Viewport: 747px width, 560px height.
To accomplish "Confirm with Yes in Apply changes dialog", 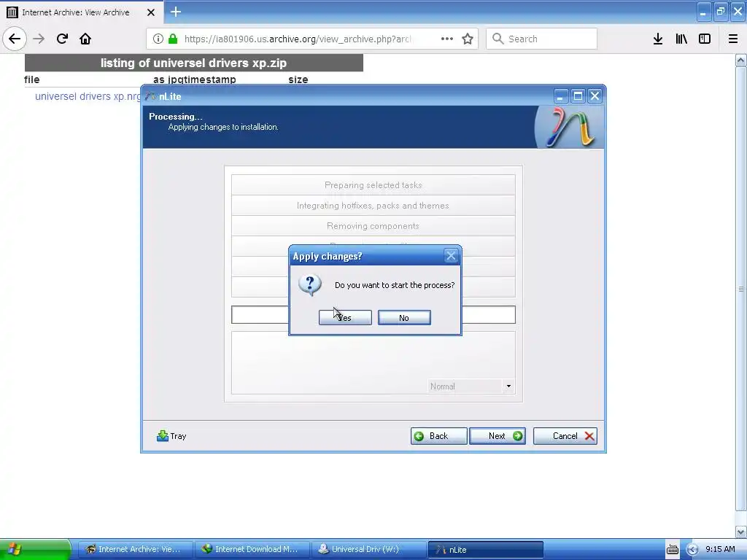I will click(x=345, y=318).
